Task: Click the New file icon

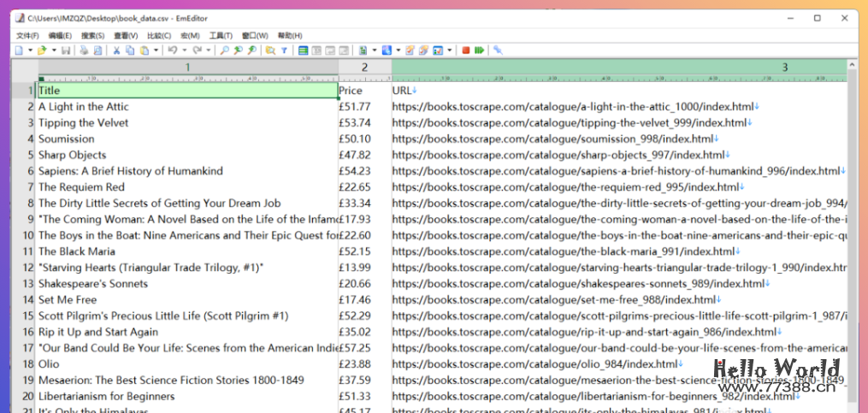Action: pos(19,50)
